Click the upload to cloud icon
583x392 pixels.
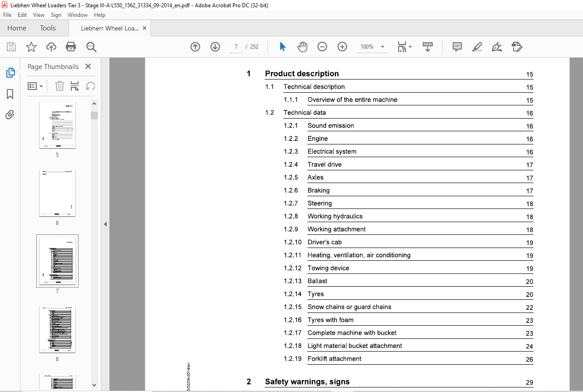(x=51, y=47)
